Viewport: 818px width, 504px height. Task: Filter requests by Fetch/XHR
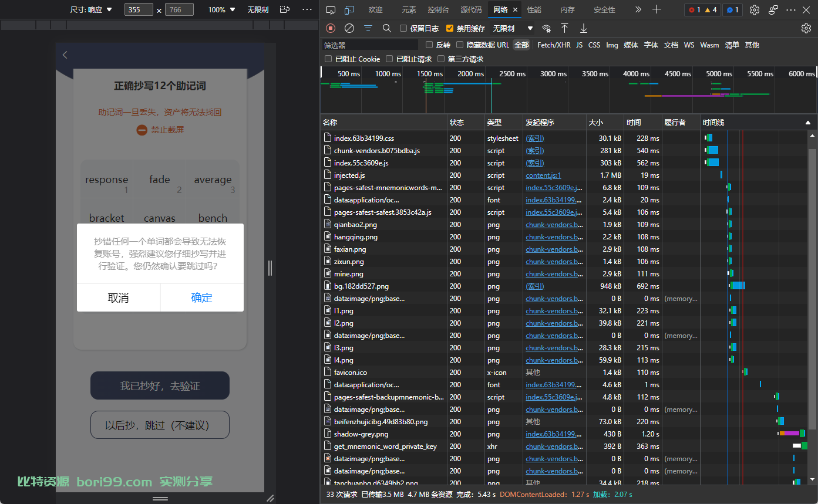point(554,45)
